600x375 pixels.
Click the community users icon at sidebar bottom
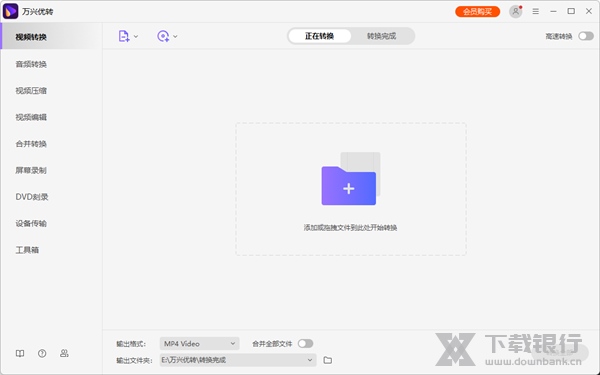(64, 353)
